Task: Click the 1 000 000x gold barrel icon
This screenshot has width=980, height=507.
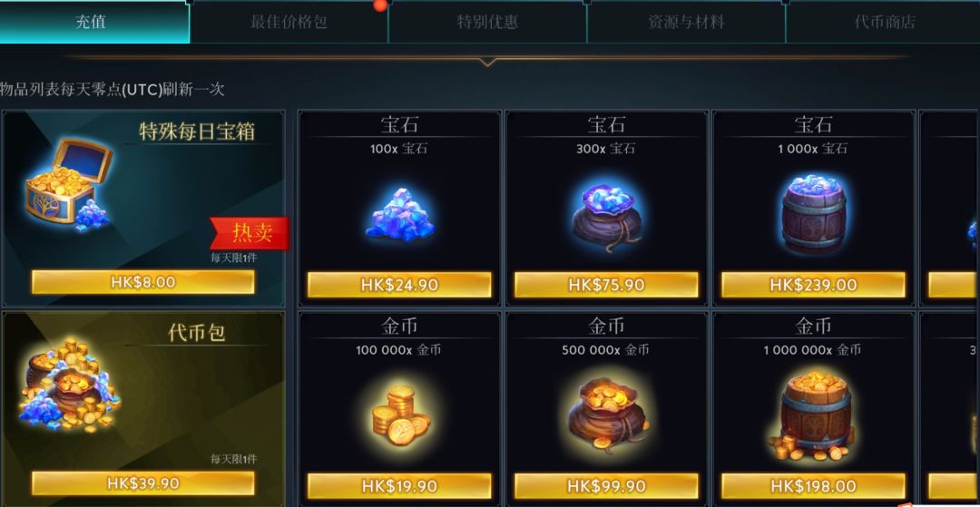Action: (813, 414)
